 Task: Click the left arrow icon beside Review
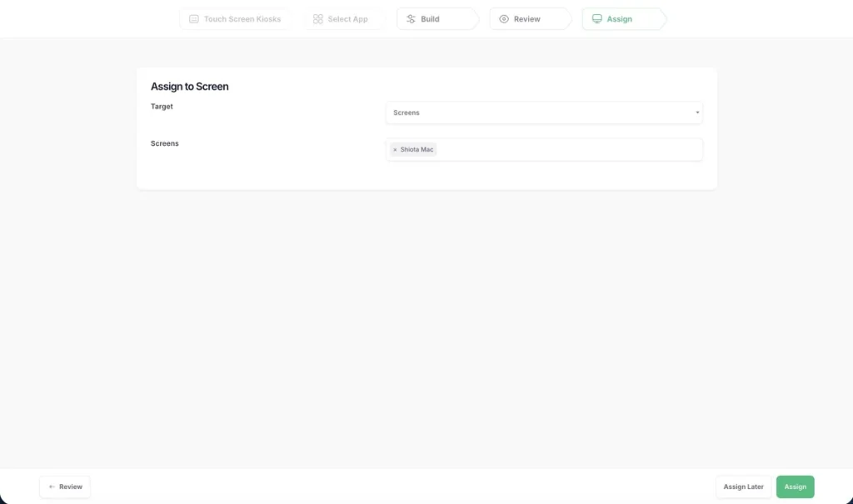pos(52,487)
